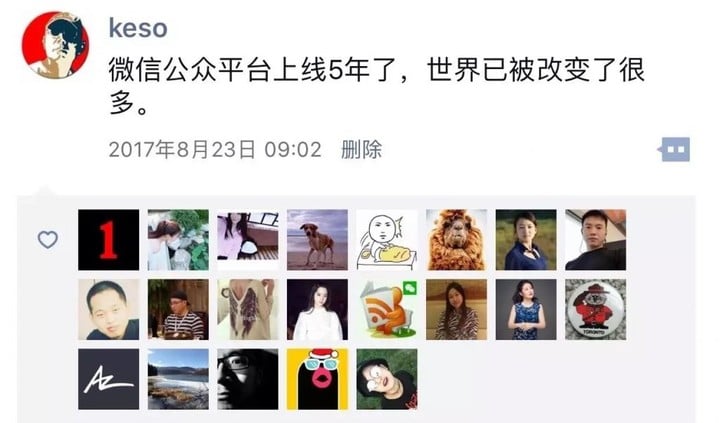720x423 pixels.
Task: Open the red number 1 avatar
Action: pos(108,240)
